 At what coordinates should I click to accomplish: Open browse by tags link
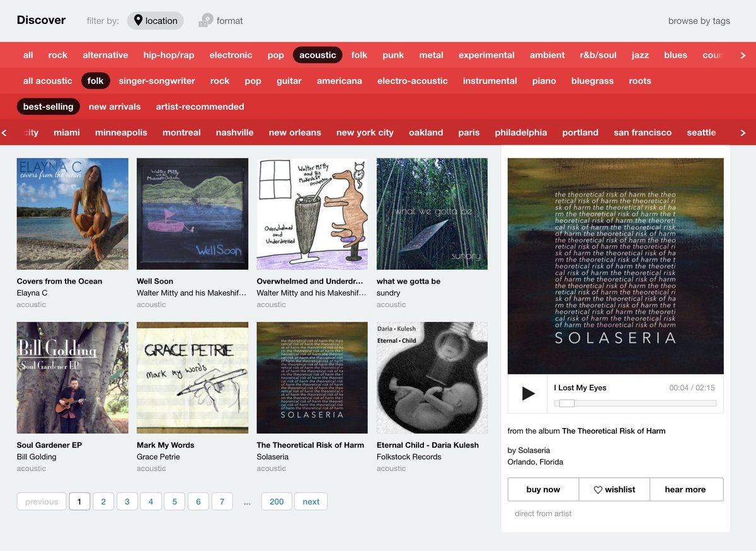[x=699, y=21]
